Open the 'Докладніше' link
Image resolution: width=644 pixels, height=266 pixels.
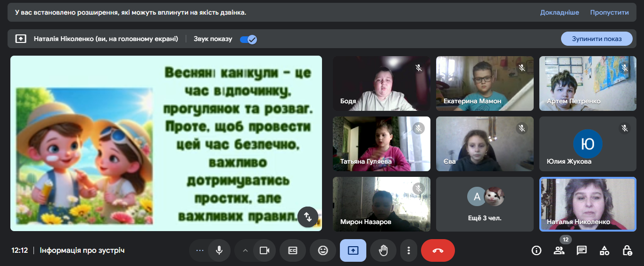click(560, 13)
